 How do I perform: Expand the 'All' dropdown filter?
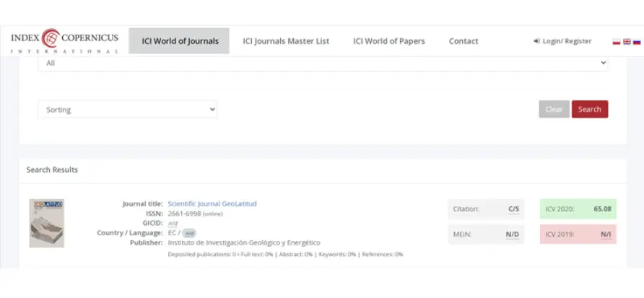click(323, 63)
